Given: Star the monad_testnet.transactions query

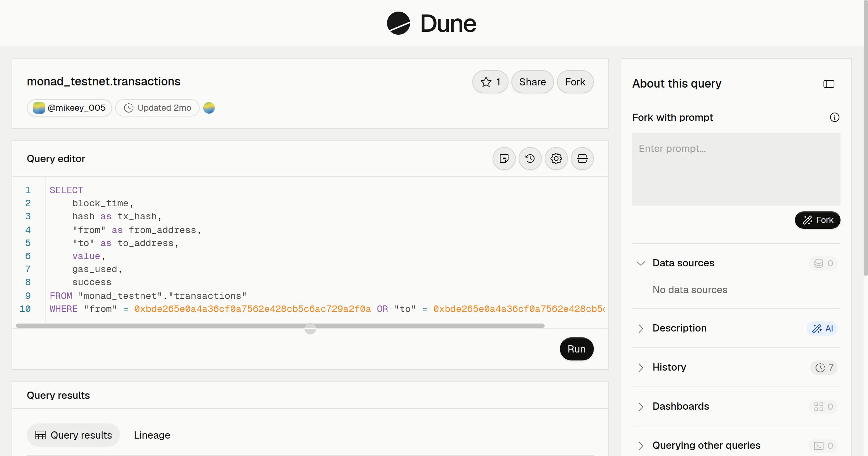Looking at the screenshot, I should pos(490,82).
